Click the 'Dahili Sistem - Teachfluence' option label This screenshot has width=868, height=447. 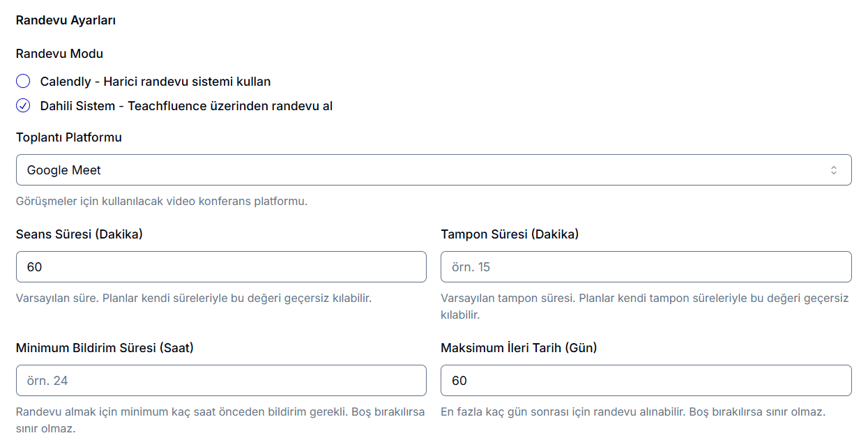(186, 106)
